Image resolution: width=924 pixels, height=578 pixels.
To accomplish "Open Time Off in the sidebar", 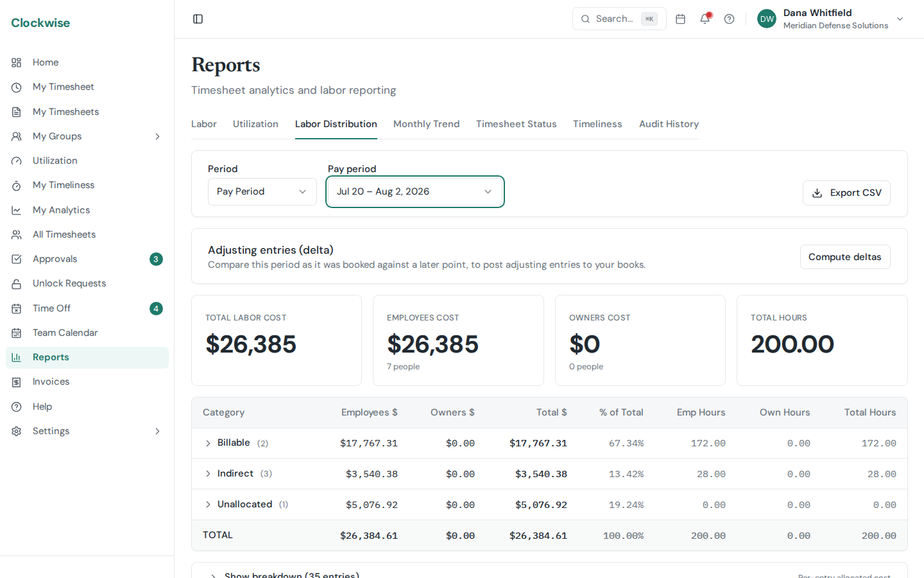I will coord(87,308).
